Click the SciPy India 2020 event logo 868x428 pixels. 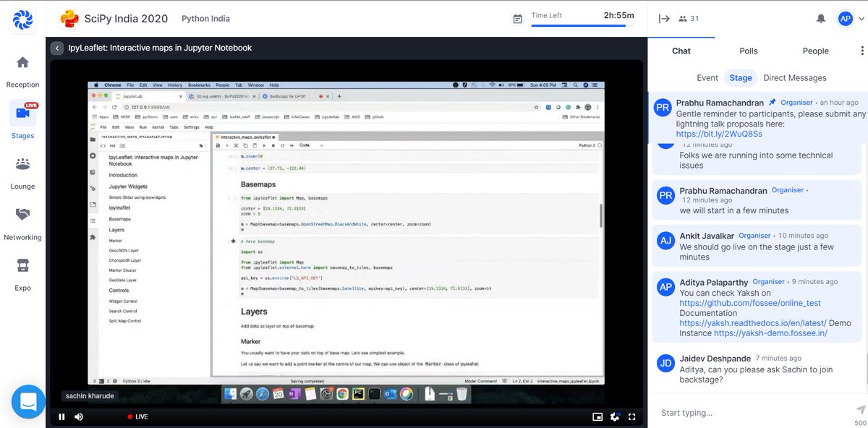[x=69, y=18]
